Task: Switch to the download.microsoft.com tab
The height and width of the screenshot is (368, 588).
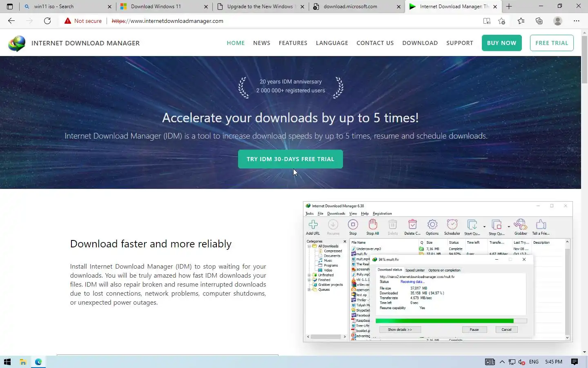Action: pyautogui.click(x=357, y=7)
